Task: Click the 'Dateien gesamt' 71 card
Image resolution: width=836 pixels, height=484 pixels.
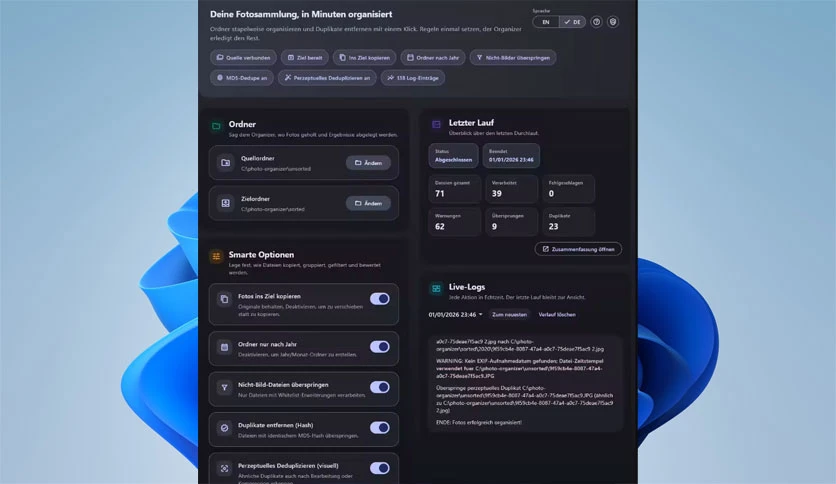Action: (x=454, y=189)
